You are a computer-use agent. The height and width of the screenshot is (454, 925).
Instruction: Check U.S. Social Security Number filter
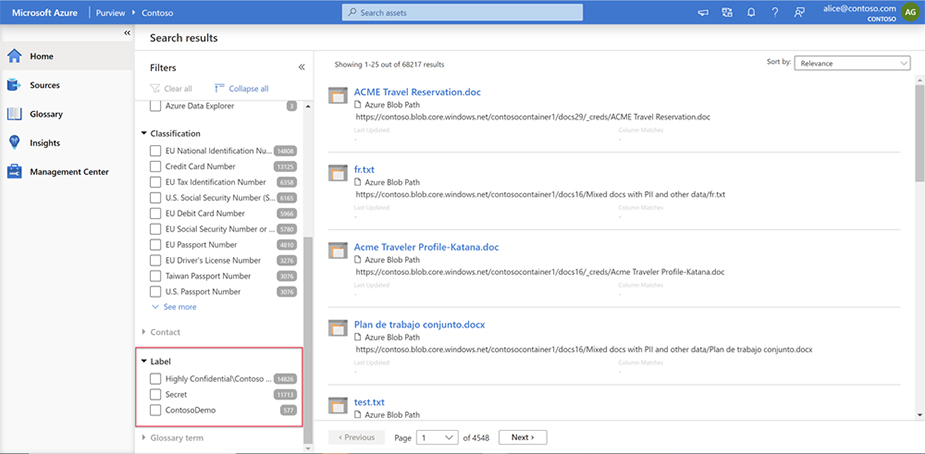click(x=155, y=198)
